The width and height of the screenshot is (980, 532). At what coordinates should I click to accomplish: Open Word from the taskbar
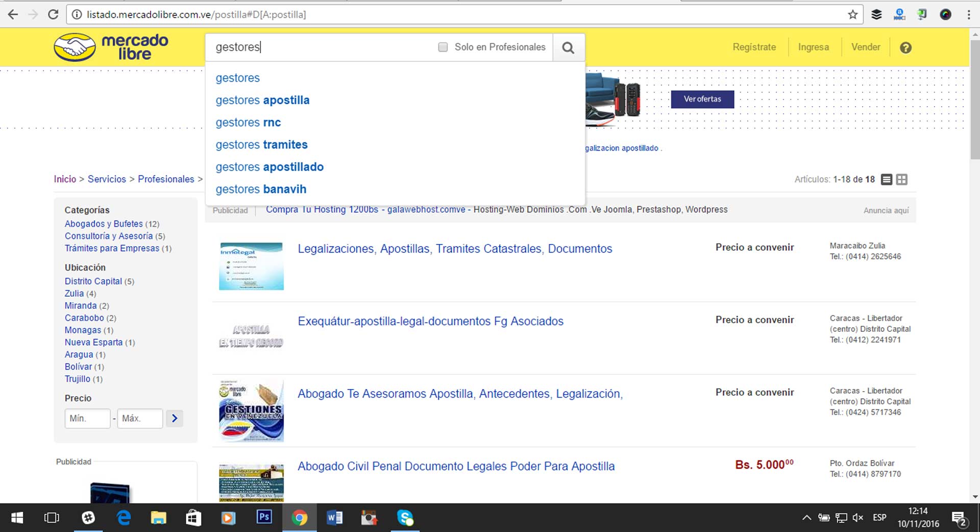tap(334, 518)
